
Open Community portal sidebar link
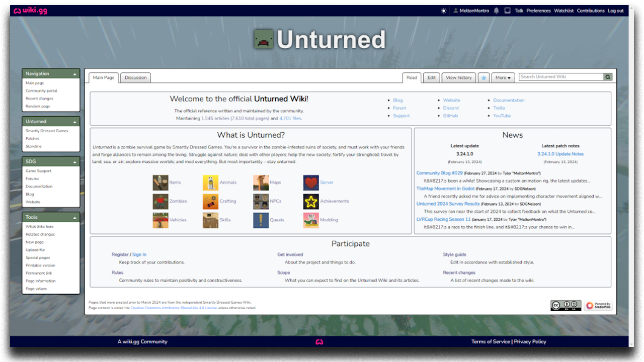coord(42,91)
